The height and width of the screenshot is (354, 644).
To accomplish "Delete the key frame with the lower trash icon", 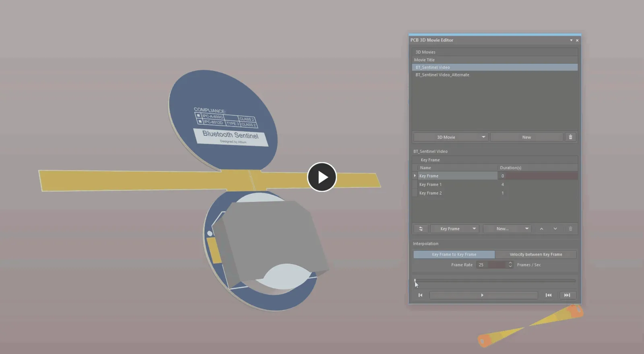I will [x=570, y=229].
